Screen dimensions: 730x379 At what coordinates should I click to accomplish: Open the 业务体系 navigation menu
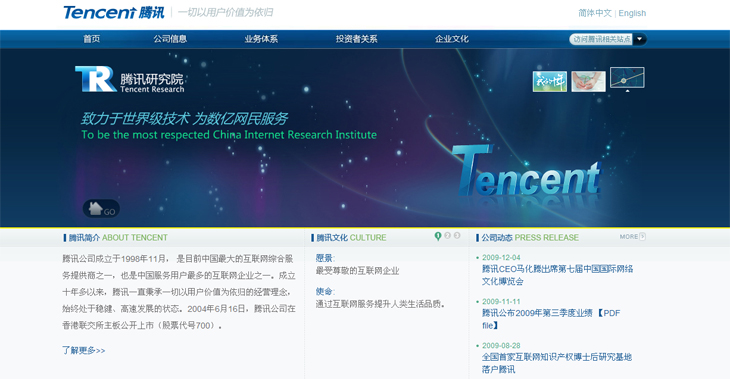(261, 39)
